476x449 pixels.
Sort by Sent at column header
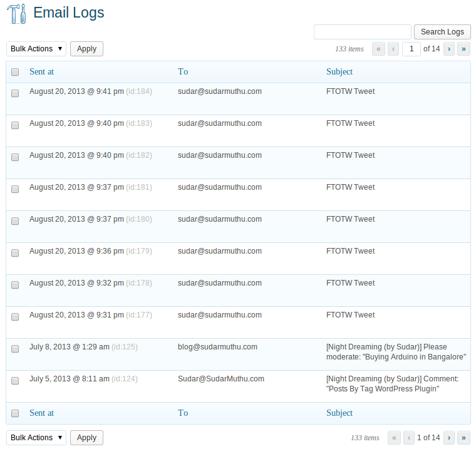click(41, 71)
